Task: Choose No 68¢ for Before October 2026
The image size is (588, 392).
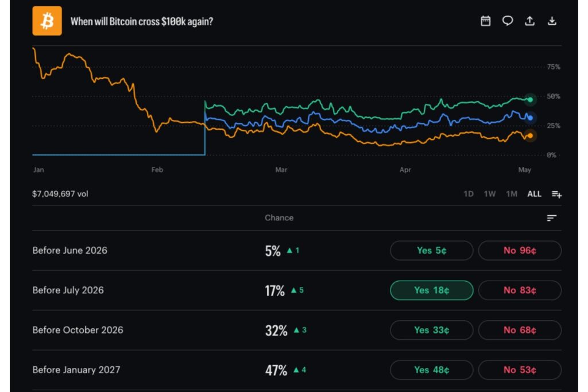Action: tap(520, 330)
